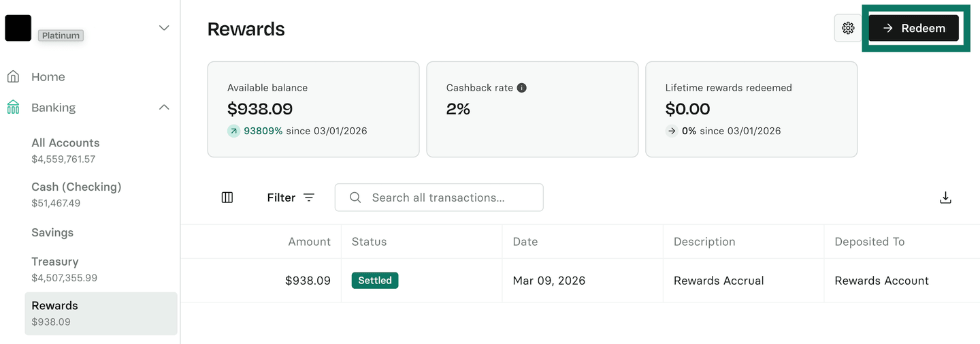Open the rewards settings gear icon

point(848,28)
